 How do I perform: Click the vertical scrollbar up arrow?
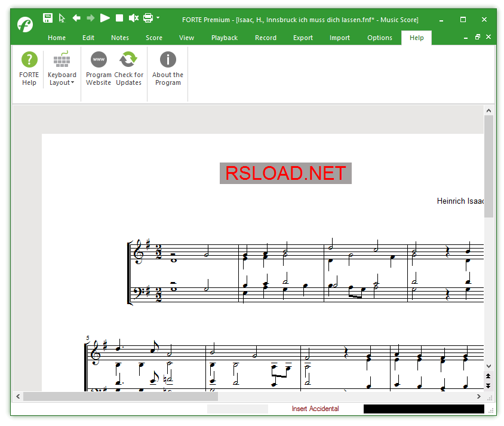click(488, 111)
